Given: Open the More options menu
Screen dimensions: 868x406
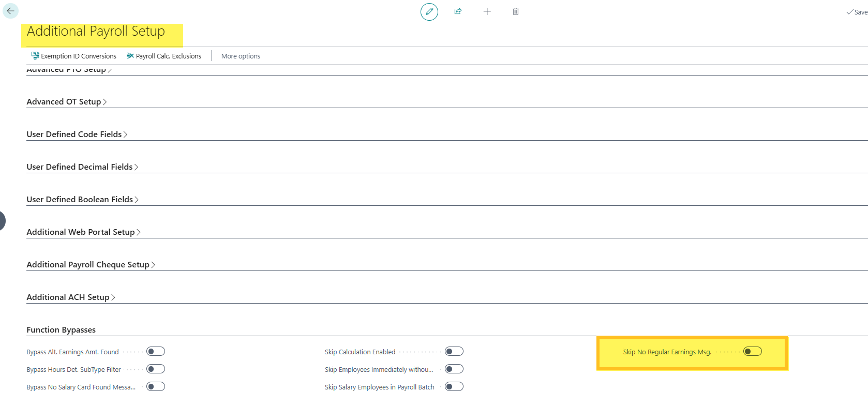Looking at the screenshot, I should [x=241, y=56].
